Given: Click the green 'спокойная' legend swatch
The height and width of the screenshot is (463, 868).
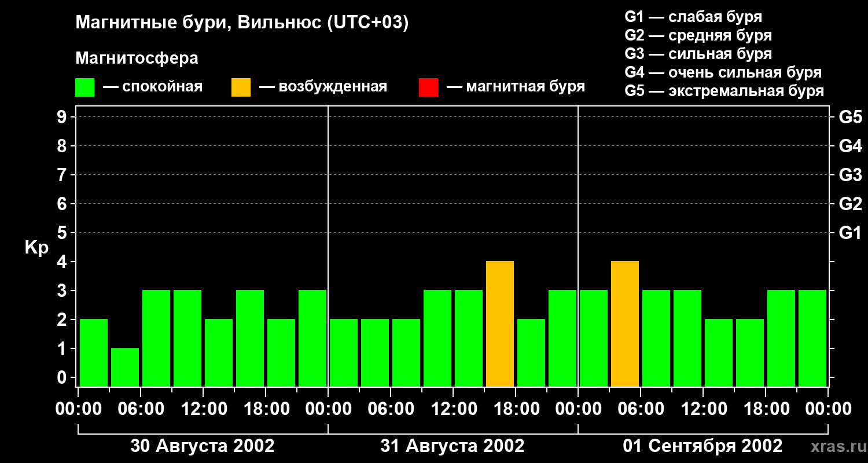Looking at the screenshot, I should pos(84,87).
